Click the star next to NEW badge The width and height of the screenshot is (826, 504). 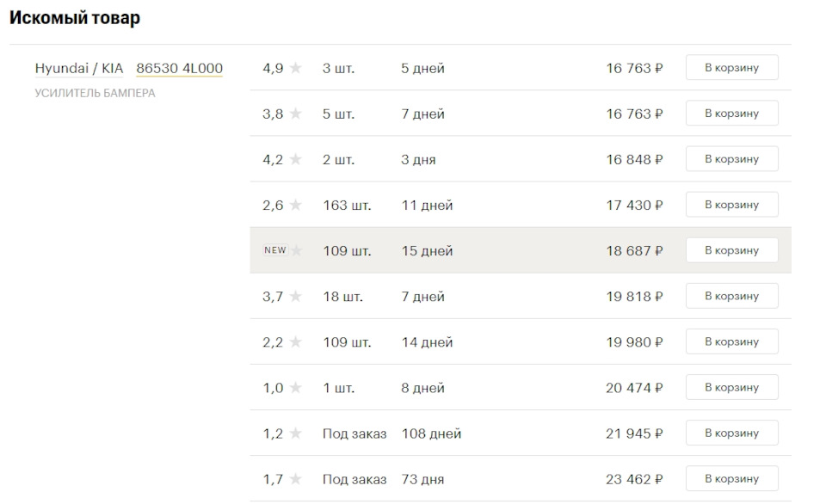pyautogui.click(x=297, y=250)
